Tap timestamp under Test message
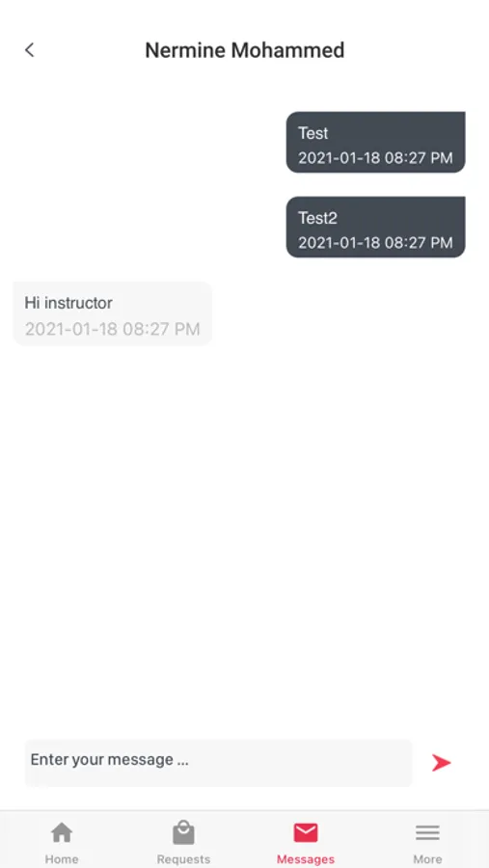This screenshot has height=868, width=489. click(x=375, y=158)
